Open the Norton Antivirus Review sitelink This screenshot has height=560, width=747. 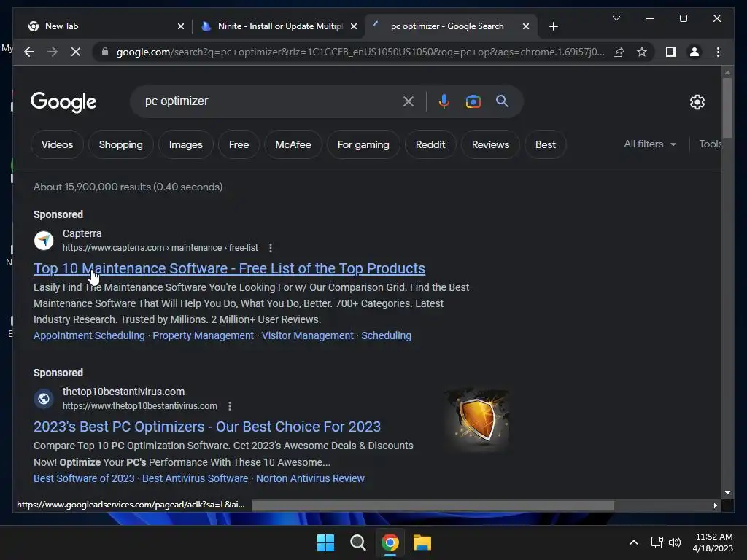[310, 478]
